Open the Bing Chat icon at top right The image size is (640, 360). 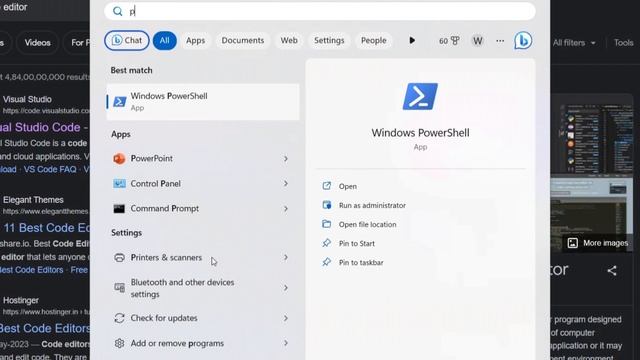click(523, 41)
